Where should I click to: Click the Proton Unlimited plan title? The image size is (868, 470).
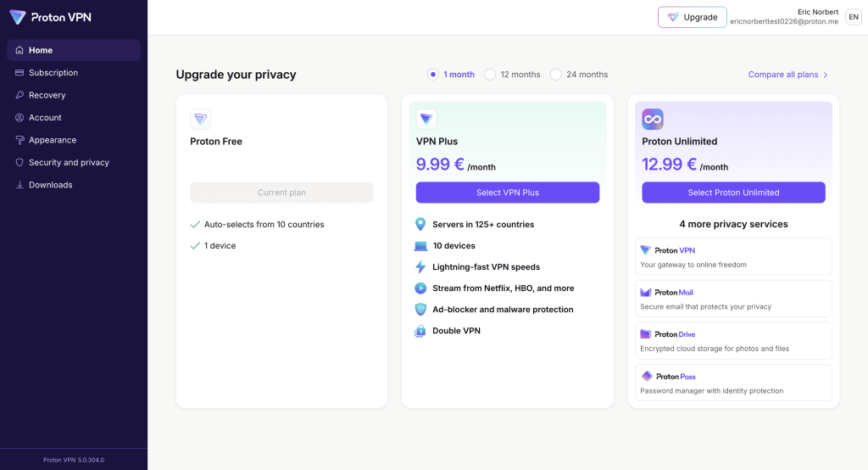pyautogui.click(x=679, y=142)
